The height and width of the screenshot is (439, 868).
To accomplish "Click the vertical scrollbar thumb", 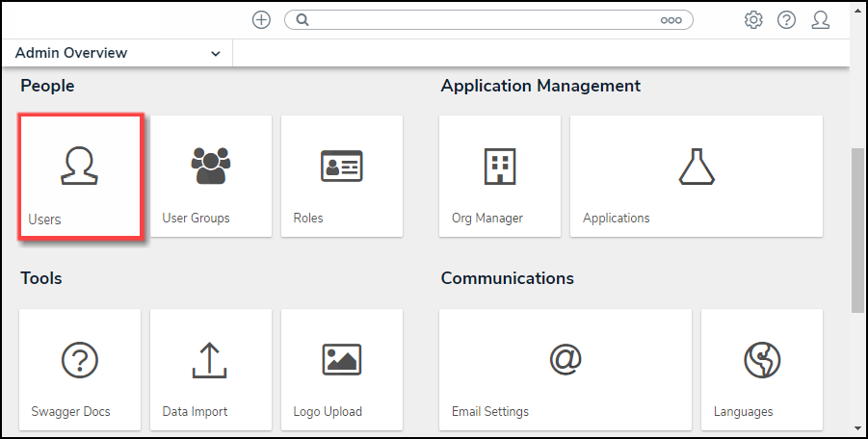I will point(857,231).
